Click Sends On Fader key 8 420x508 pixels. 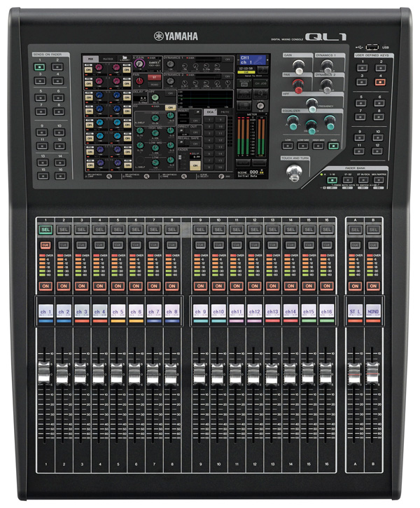pos(59,112)
